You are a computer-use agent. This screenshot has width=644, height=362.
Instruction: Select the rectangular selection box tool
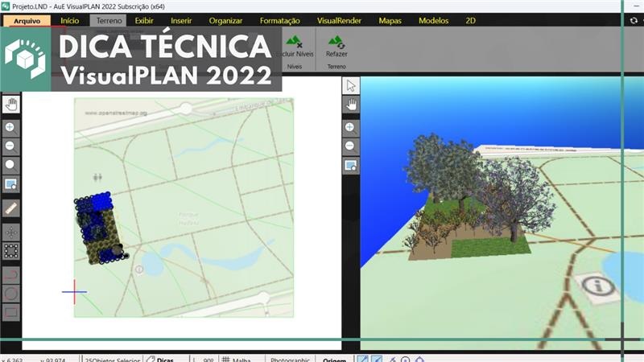[x=10, y=251]
